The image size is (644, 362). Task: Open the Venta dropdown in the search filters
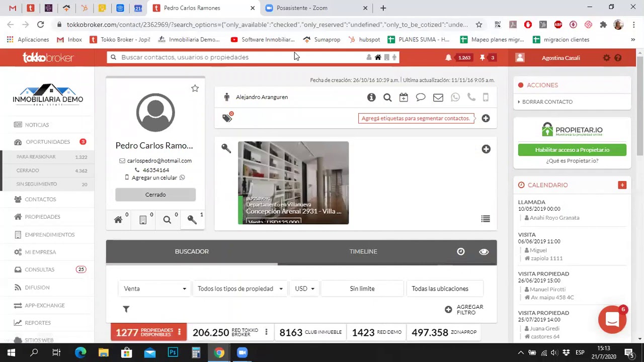[153, 289]
